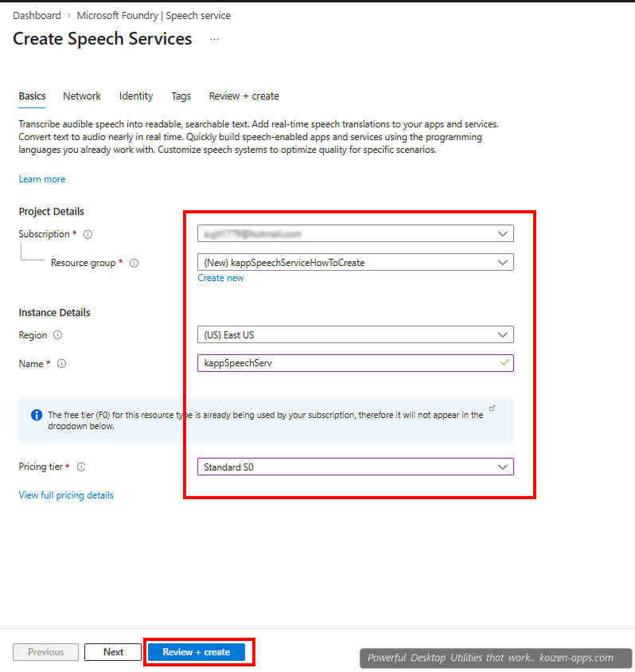This screenshot has height=672, width=635.
Task: Open the Learn more link
Action: (x=41, y=179)
